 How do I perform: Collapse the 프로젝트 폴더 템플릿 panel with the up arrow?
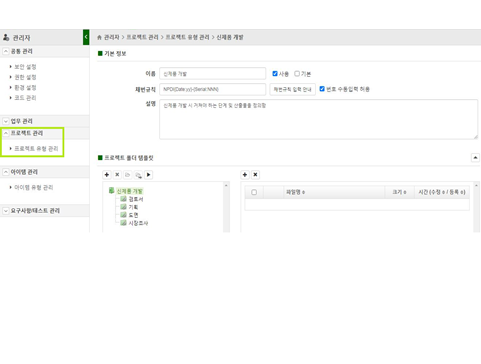pos(475,158)
